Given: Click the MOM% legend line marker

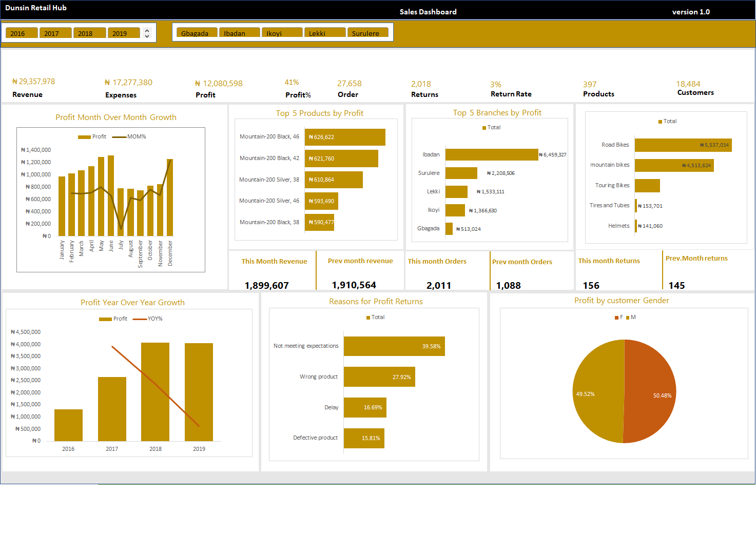Looking at the screenshot, I should point(119,137).
